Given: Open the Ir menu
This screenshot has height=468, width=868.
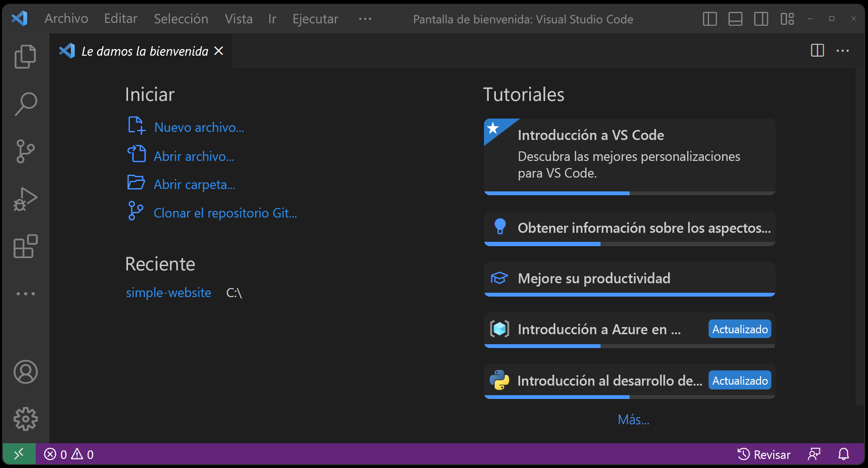Looking at the screenshot, I should (272, 19).
